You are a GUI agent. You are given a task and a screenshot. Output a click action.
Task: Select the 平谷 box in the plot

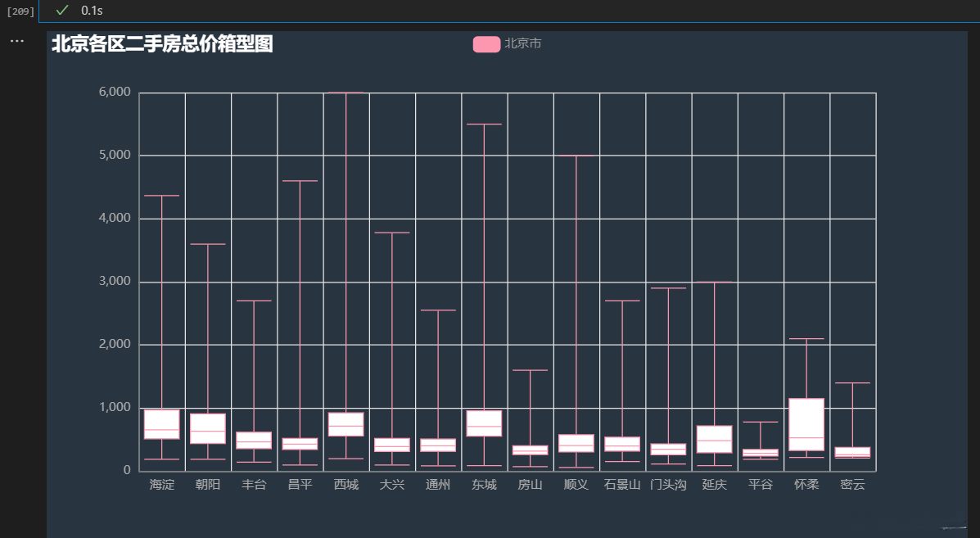[x=761, y=453]
